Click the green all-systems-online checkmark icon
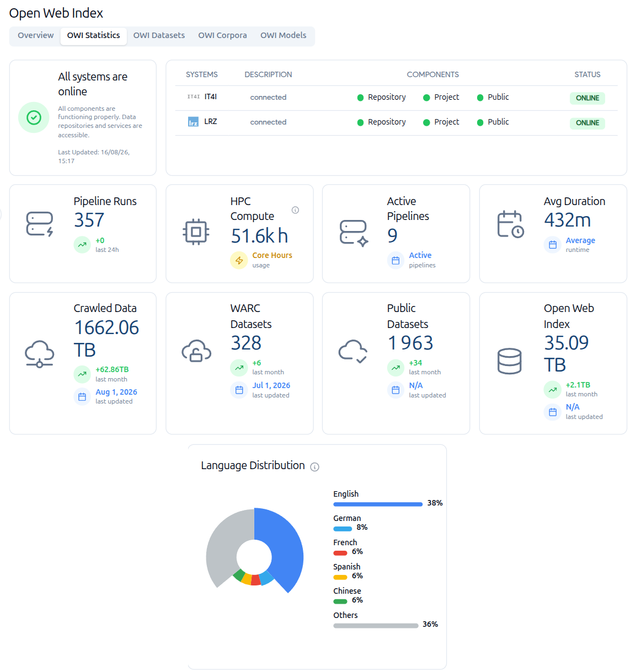The width and height of the screenshot is (636, 672). tap(34, 117)
